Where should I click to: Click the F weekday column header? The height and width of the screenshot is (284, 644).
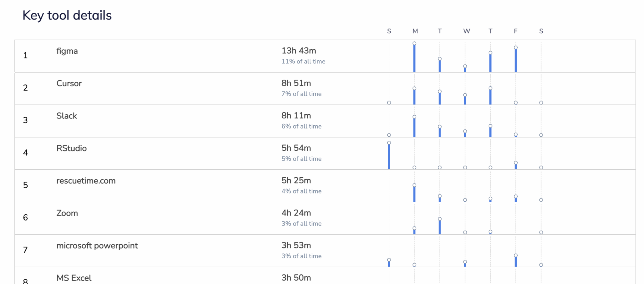pos(516,31)
